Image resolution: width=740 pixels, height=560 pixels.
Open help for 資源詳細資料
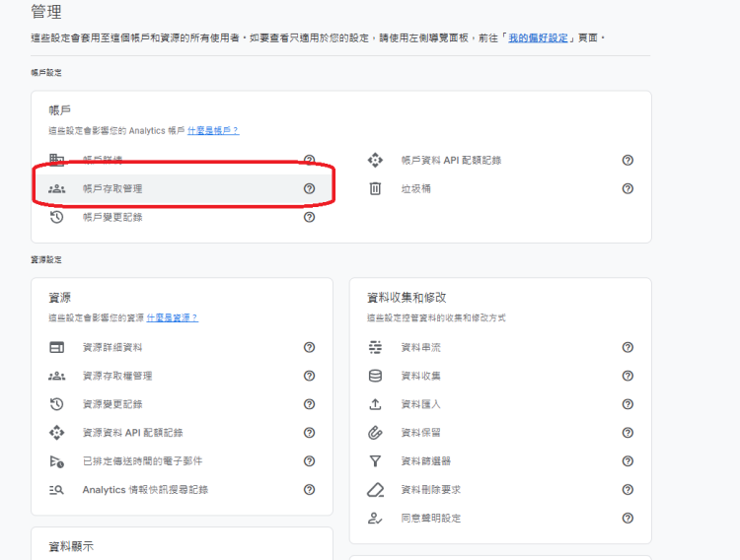coord(309,347)
